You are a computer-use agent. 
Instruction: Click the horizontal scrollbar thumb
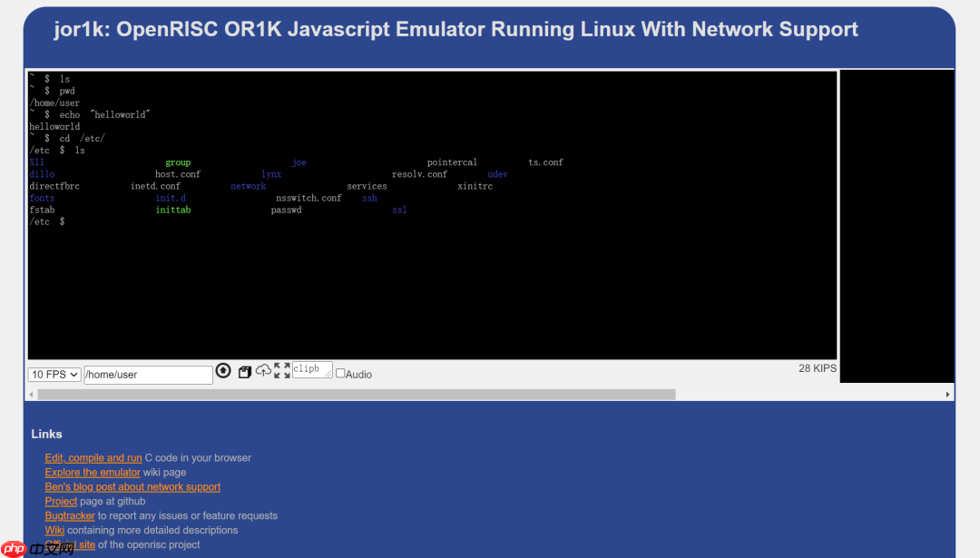point(357,395)
